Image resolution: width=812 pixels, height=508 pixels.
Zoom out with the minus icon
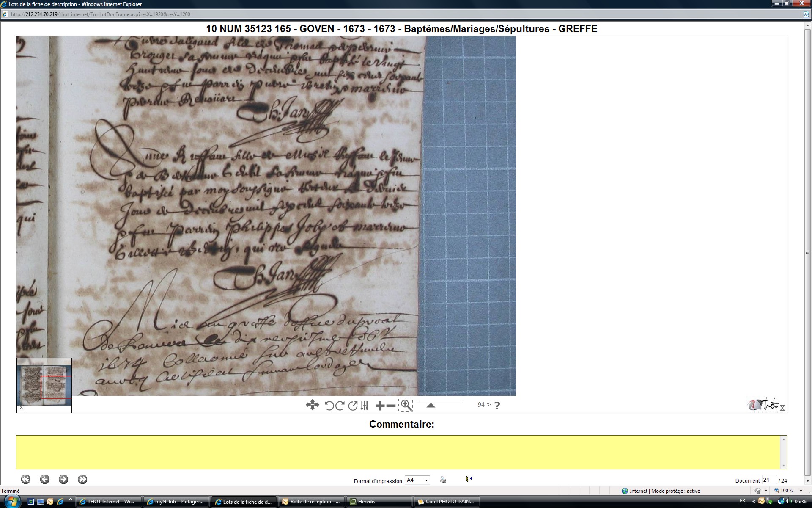point(391,406)
